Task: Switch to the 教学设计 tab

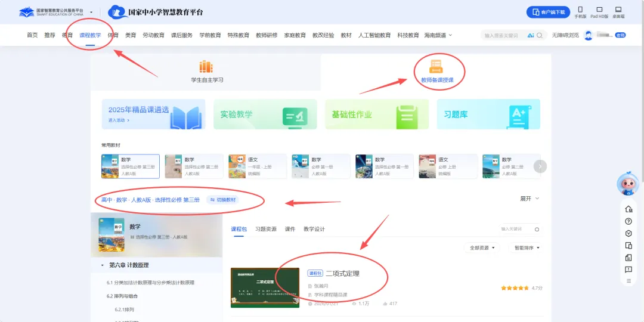Action: pyautogui.click(x=314, y=229)
